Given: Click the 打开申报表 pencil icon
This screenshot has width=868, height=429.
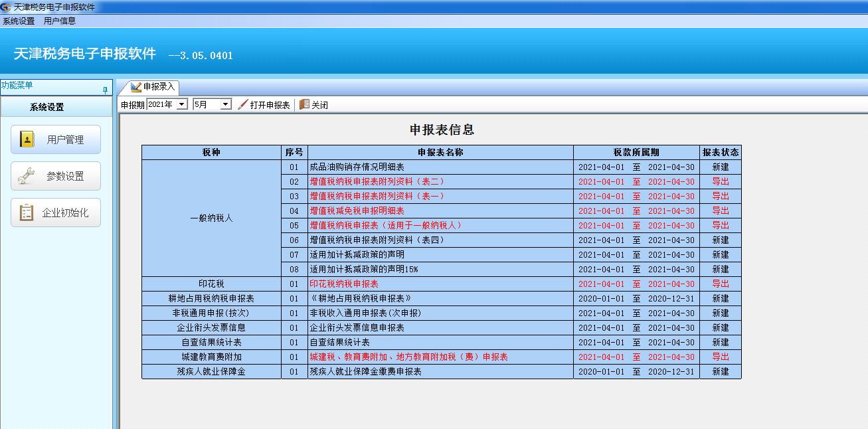Looking at the screenshot, I should (x=243, y=105).
